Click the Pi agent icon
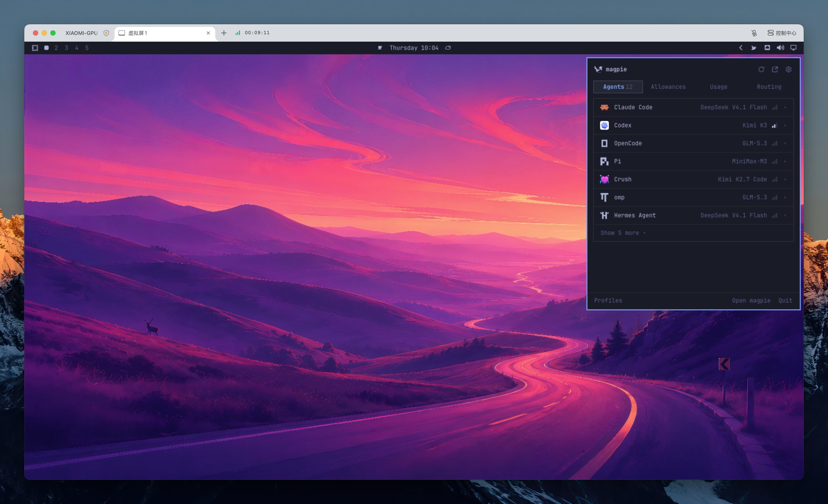This screenshot has width=828, height=504. (604, 162)
